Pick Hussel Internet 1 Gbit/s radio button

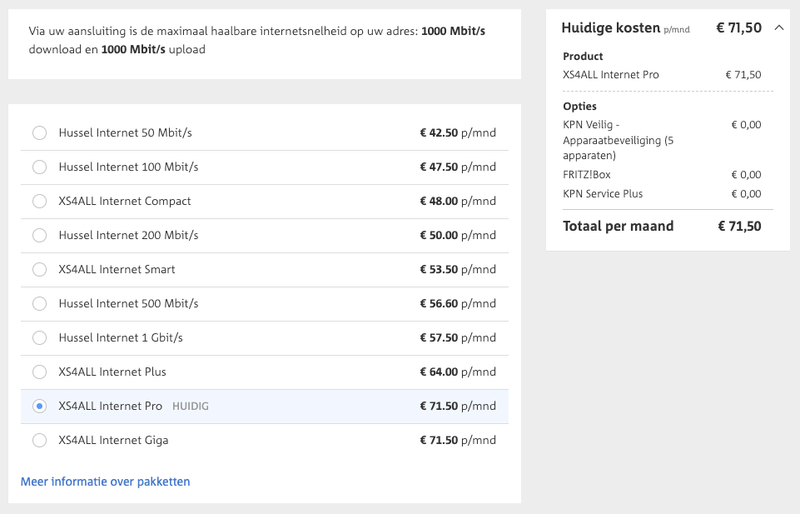pos(39,338)
